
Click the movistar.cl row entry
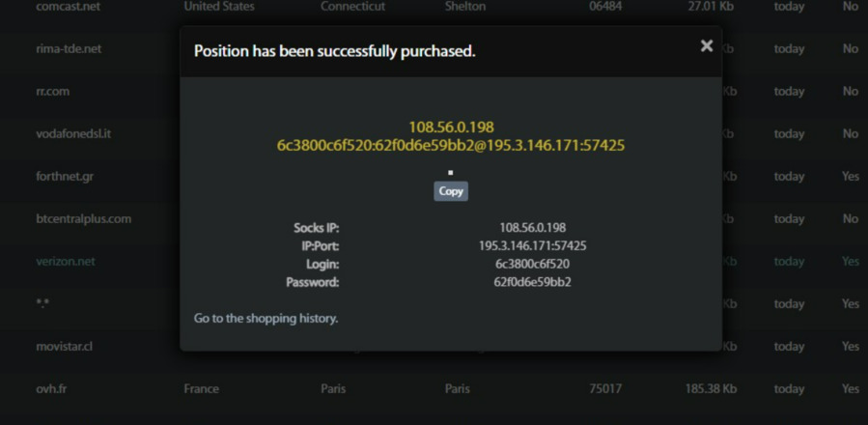pyautogui.click(x=65, y=346)
